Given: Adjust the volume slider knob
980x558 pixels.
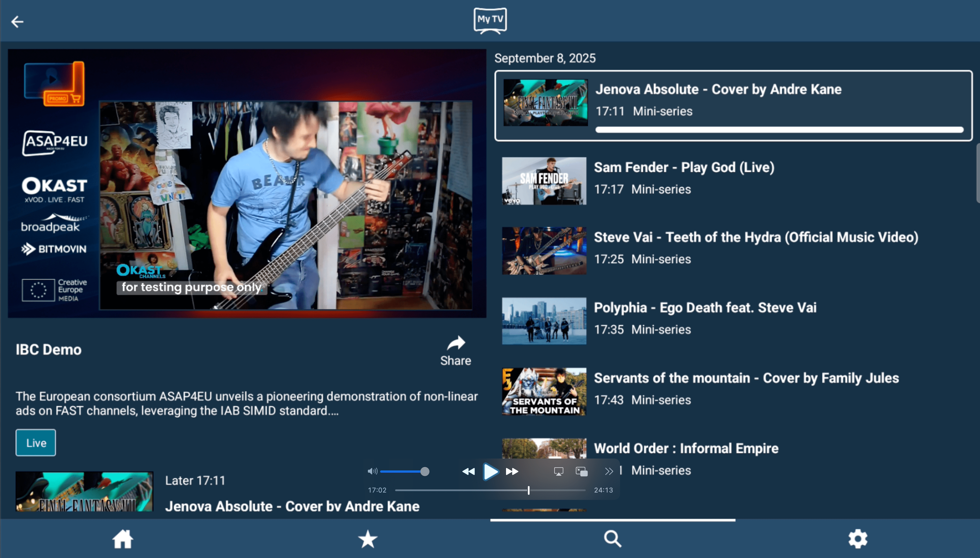Looking at the screenshot, I should [x=425, y=471].
